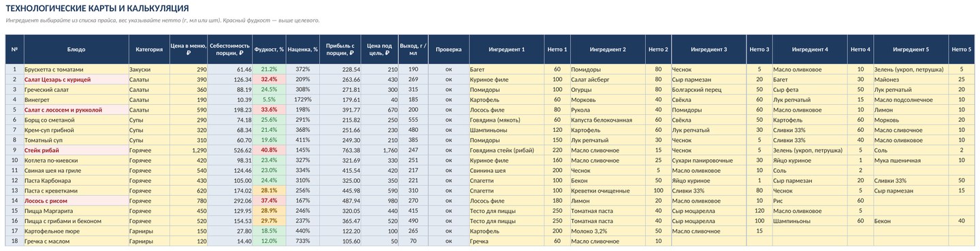Click the 'Масло подсолнечное' ingredient cell
980x251 pixels.
pyautogui.click(x=911, y=99)
